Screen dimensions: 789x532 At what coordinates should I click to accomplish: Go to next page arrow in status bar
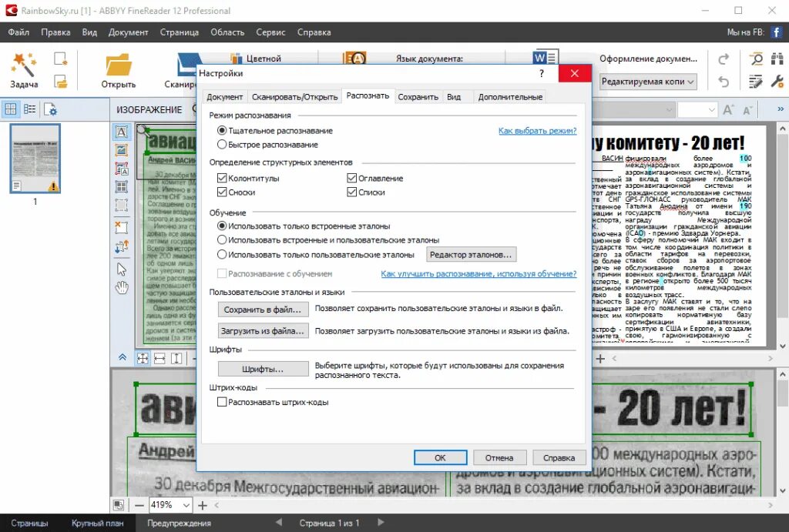(x=381, y=523)
